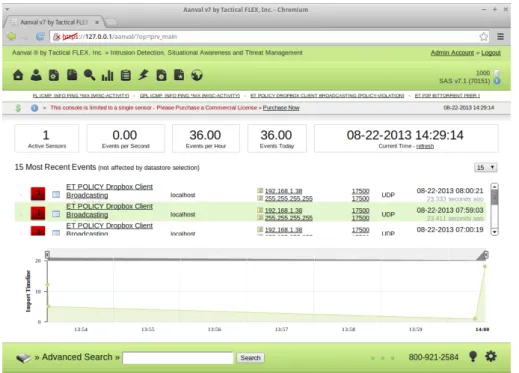Click the Active Sensors stat box
The height and width of the screenshot is (373, 519).
click(47, 138)
